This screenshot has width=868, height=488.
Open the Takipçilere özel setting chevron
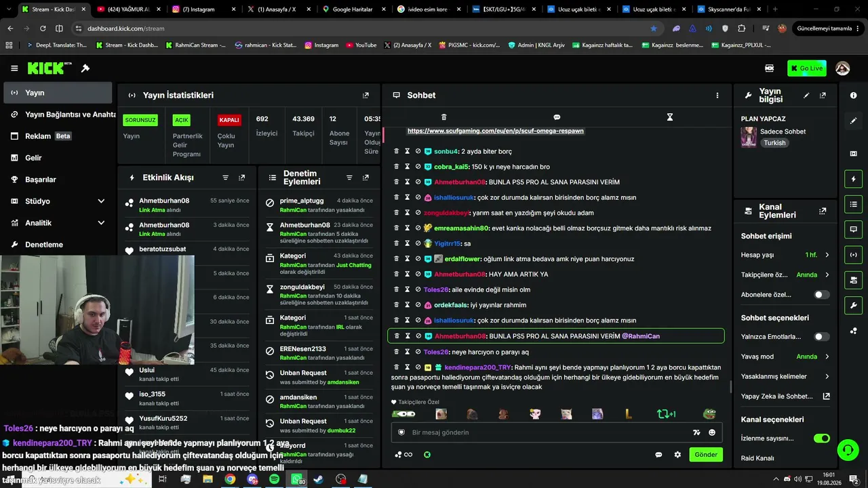(x=827, y=275)
